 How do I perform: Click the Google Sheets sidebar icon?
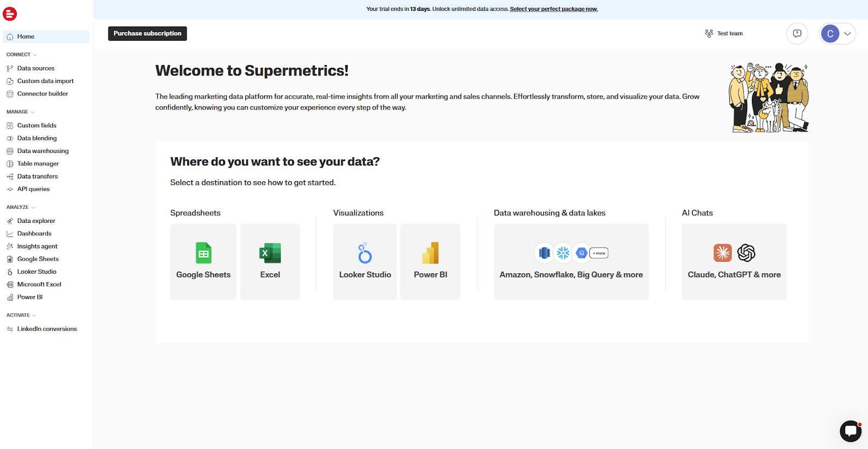coord(10,259)
